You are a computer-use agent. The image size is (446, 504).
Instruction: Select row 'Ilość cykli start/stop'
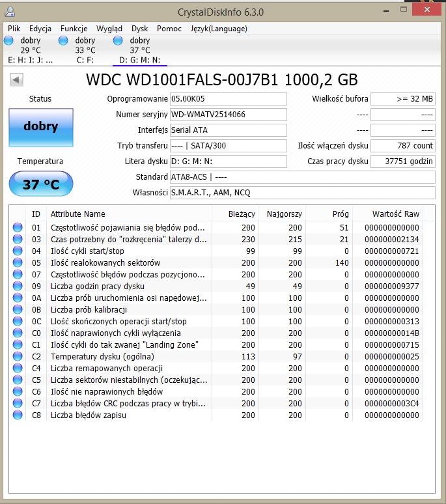click(x=216, y=251)
